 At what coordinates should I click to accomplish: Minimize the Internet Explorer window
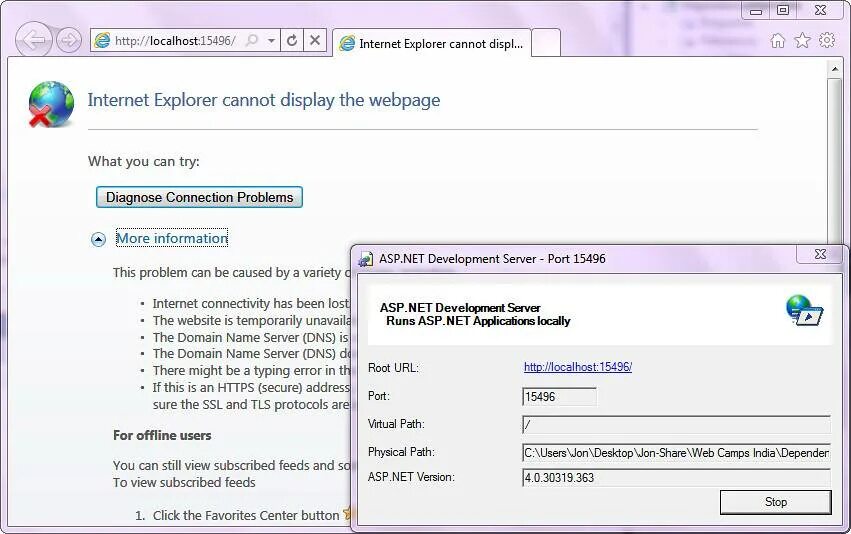[x=755, y=11]
